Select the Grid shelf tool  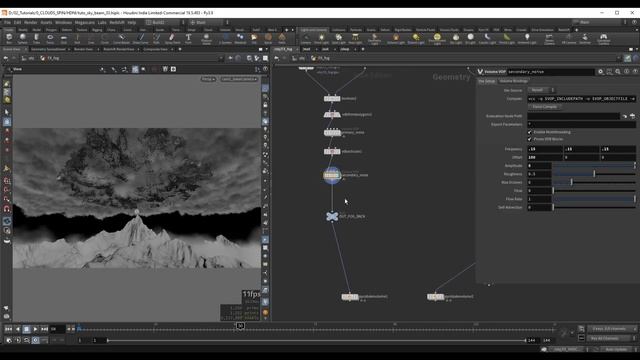coord(64,38)
